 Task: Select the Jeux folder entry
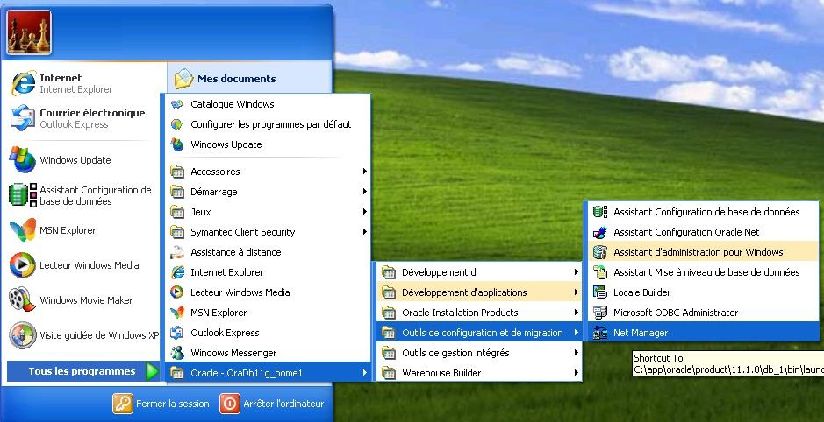tap(268, 212)
